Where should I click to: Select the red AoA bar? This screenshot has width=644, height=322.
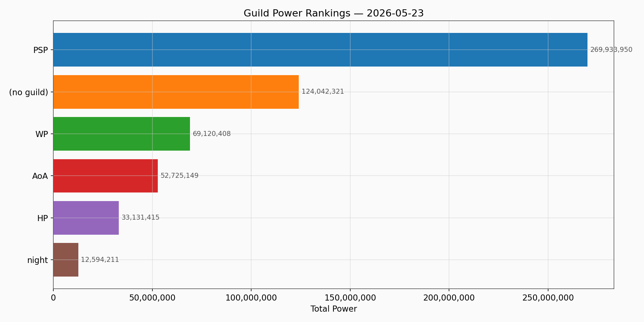[x=106, y=176]
